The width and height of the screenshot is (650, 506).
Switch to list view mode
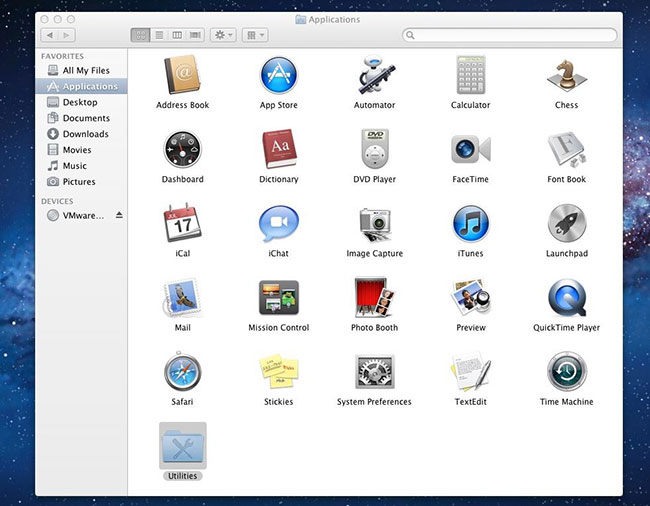[x=159, y=35]
